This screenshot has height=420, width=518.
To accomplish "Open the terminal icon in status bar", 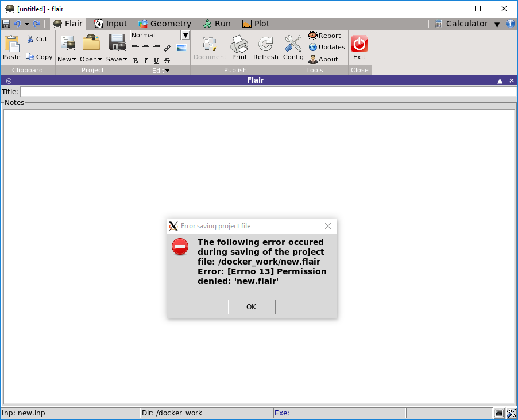I will coord(499,413).
